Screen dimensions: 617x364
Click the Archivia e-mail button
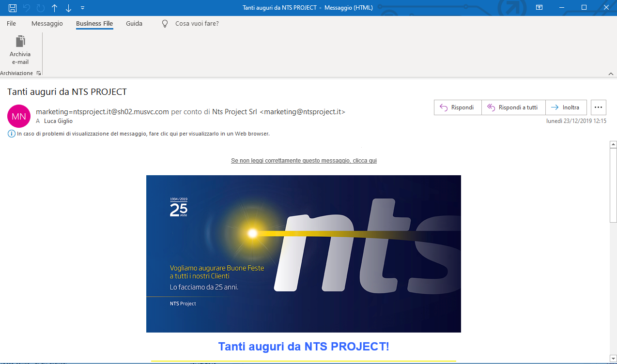(x=20, y=50)
